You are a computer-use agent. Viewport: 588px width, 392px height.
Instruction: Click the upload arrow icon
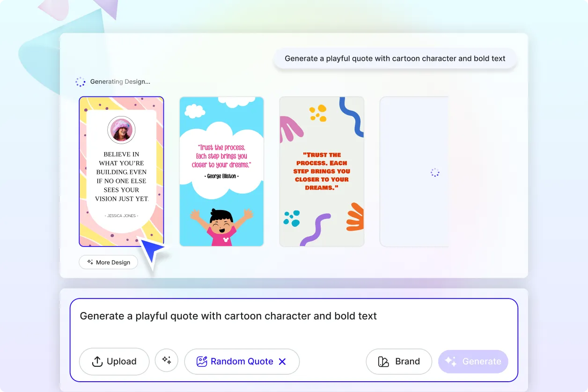[x=97, y=362]
